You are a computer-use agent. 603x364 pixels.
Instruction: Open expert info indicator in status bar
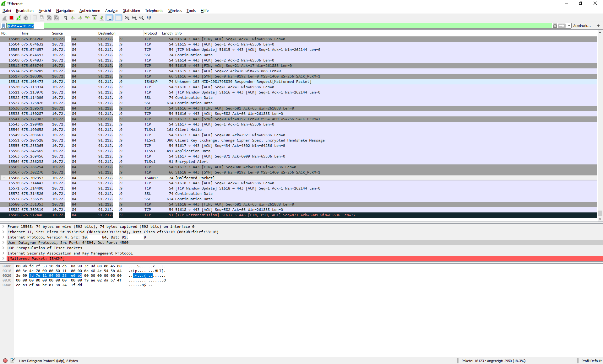[5, 361]
